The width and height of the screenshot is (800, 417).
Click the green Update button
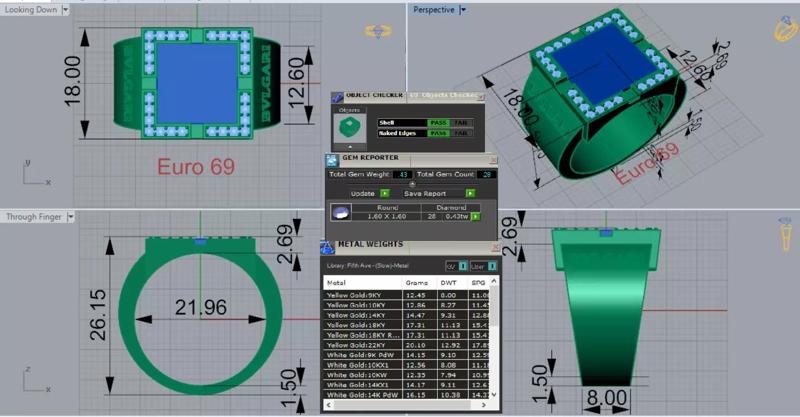[x=385, y=193]
